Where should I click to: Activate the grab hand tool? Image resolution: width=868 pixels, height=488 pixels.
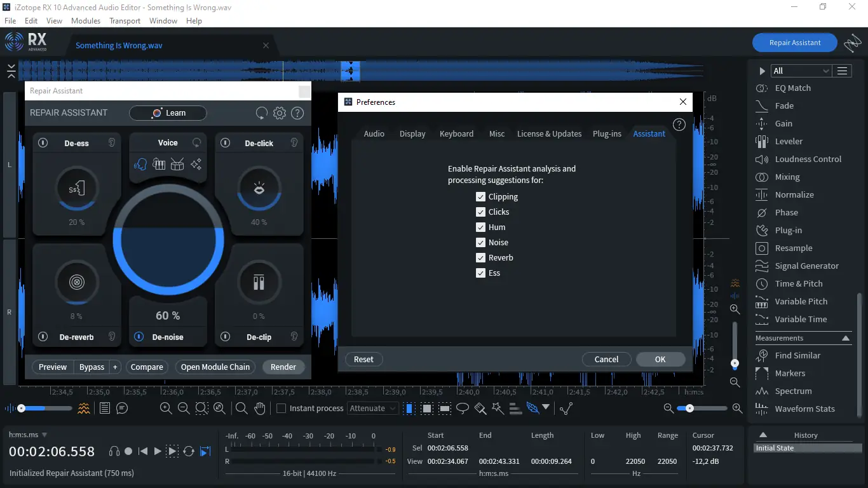point(259,409)
